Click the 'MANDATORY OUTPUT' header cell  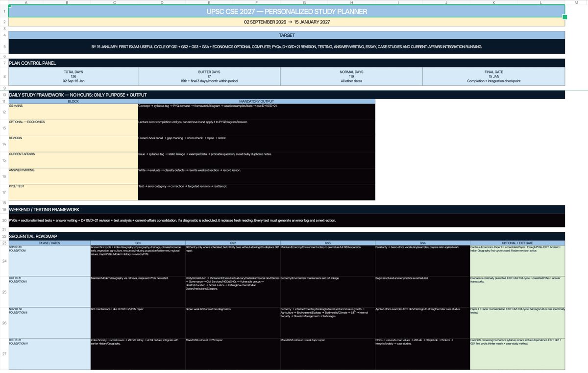pos(257,101)
